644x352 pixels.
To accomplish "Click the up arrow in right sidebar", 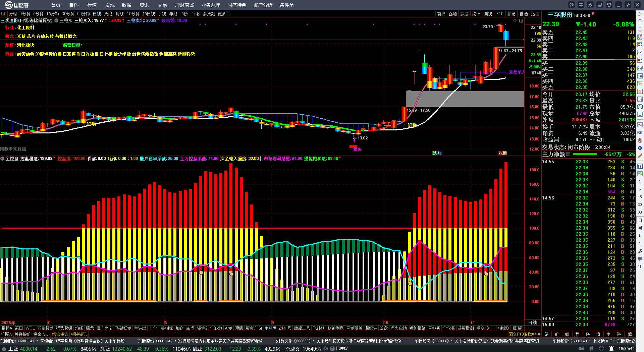I will pyautogui.click(x=640, y=21).
